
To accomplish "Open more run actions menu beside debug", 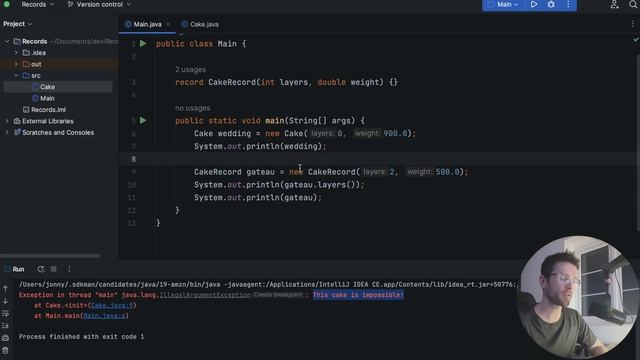I will [568, 4].
